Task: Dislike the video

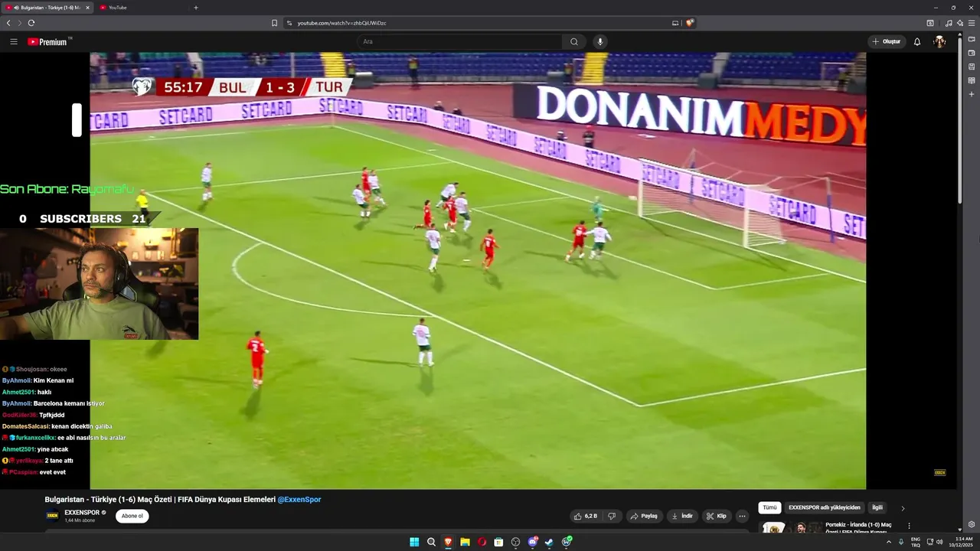Action: point(612,516)
